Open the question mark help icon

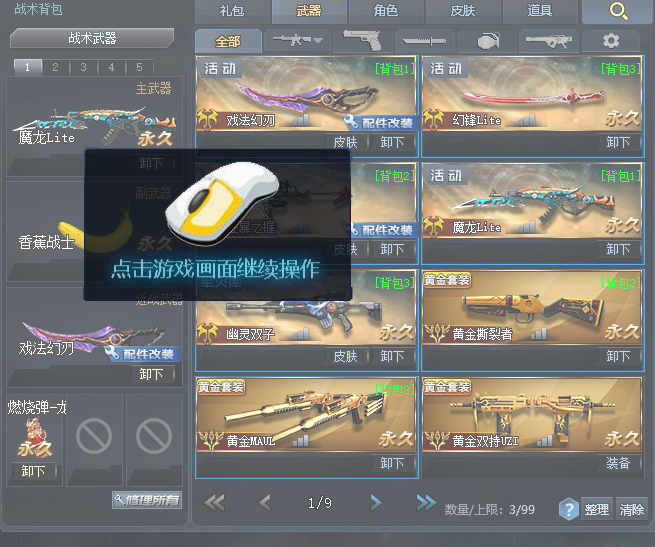click(569, 509)
